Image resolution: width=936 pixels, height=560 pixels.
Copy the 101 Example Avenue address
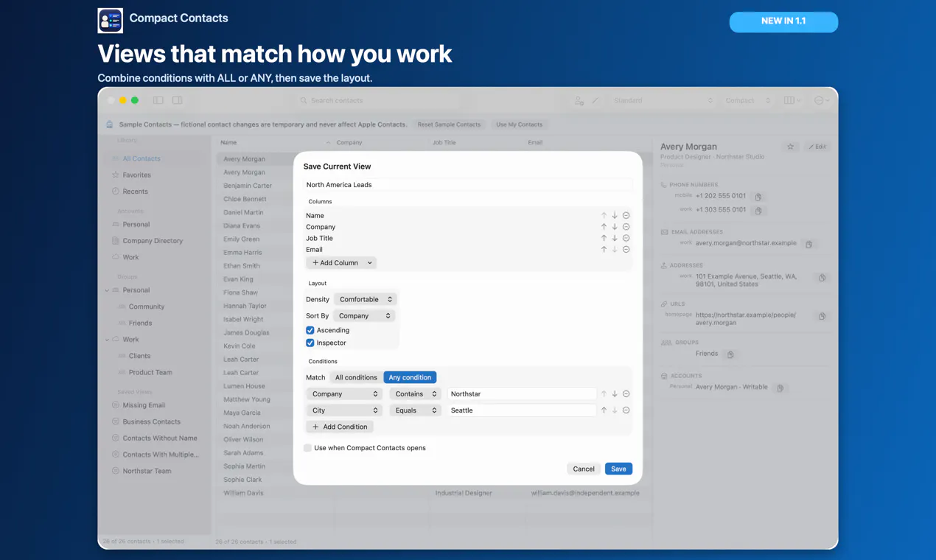pyautogui.click(x=822, y=278)
